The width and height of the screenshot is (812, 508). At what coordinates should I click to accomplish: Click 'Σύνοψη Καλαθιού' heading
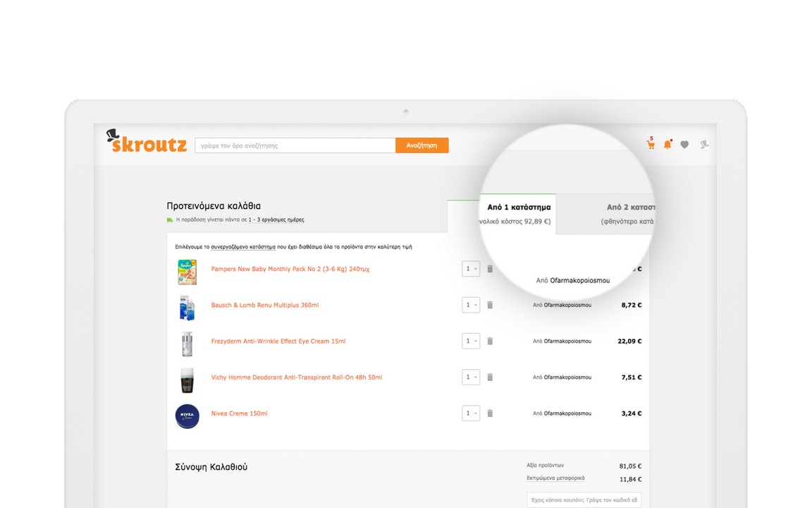click(x=211, y=467)
